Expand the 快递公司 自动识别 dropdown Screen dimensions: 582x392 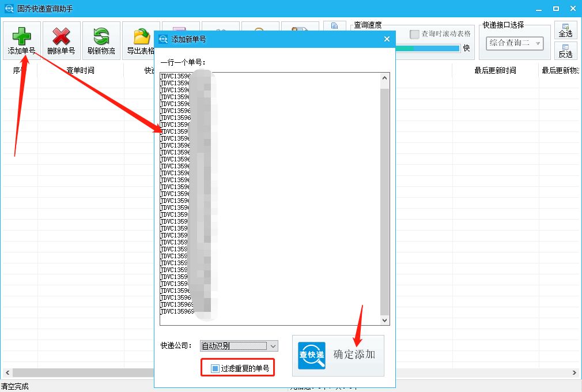tap(273, 346)
